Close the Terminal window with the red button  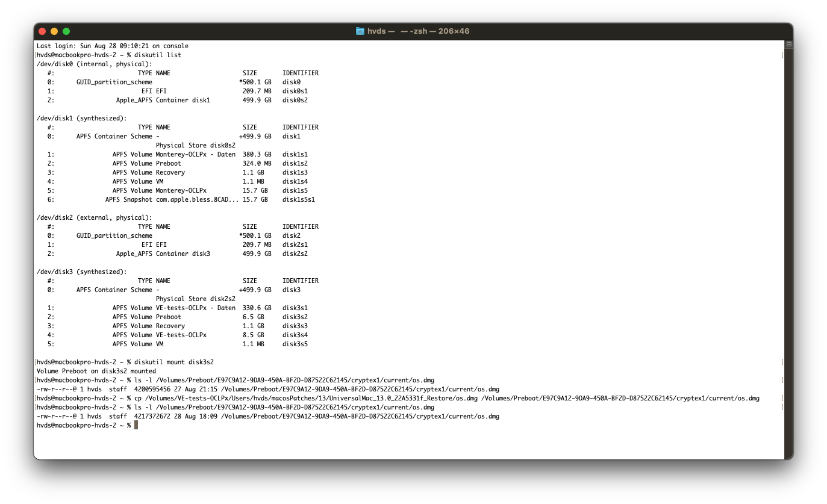coord(42,31)
